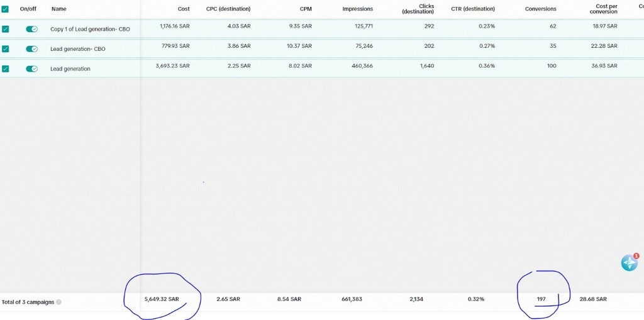Turn off the Lead generation- CBO switch
Viewport: 644px width, 320px height.
[x=31, y=49]
